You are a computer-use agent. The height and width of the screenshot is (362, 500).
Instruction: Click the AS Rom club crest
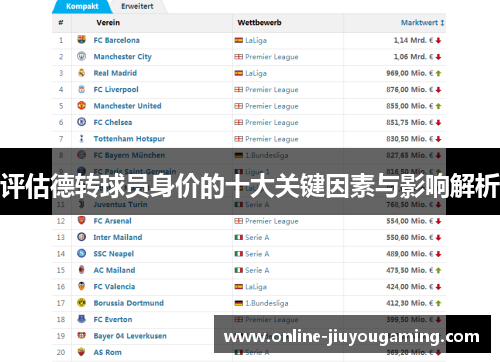(81, 352)
